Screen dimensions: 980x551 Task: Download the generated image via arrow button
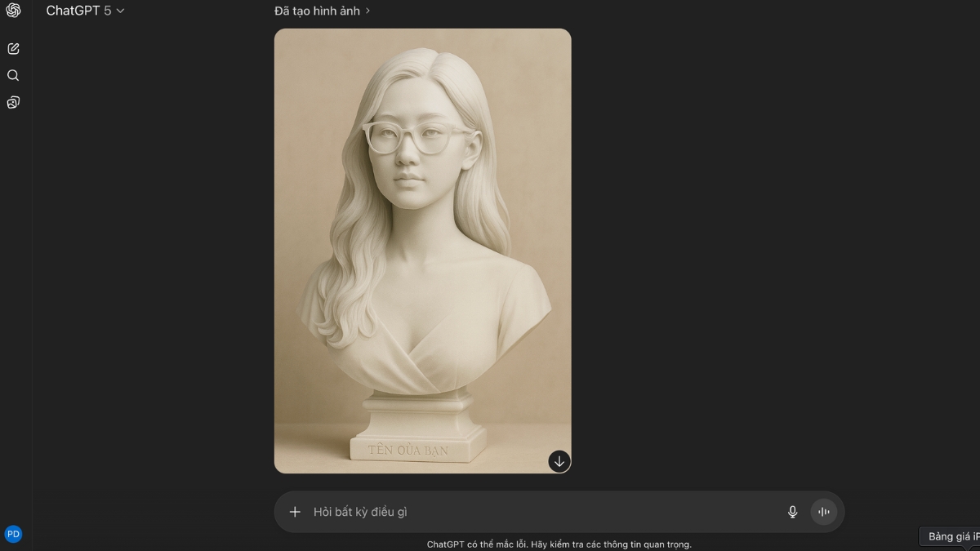click(559, 461)
